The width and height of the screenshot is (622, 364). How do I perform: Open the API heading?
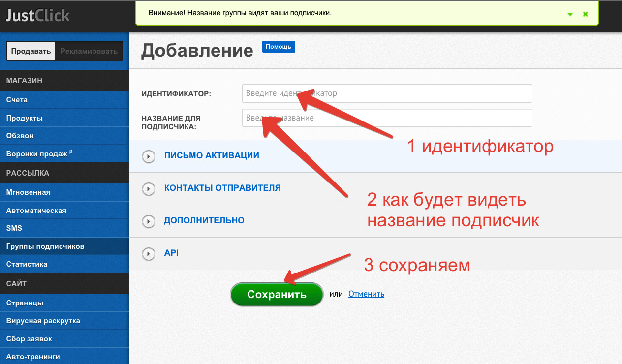171,253
